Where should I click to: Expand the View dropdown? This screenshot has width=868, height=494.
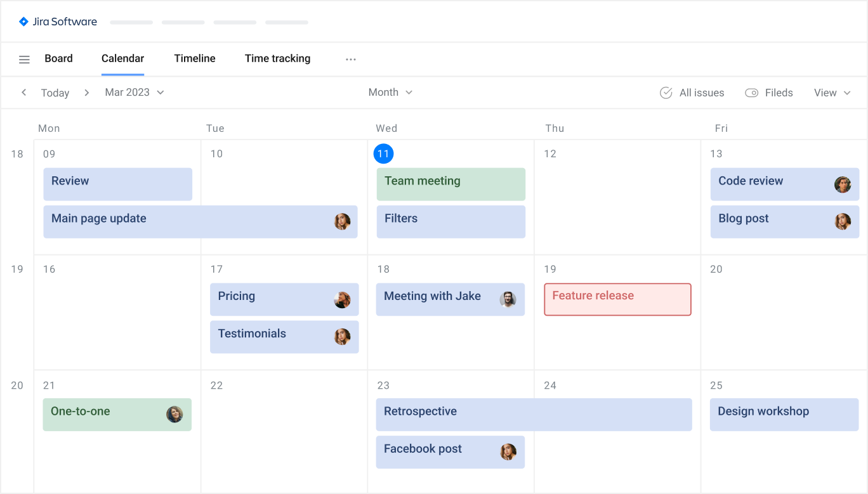point(831,93)
